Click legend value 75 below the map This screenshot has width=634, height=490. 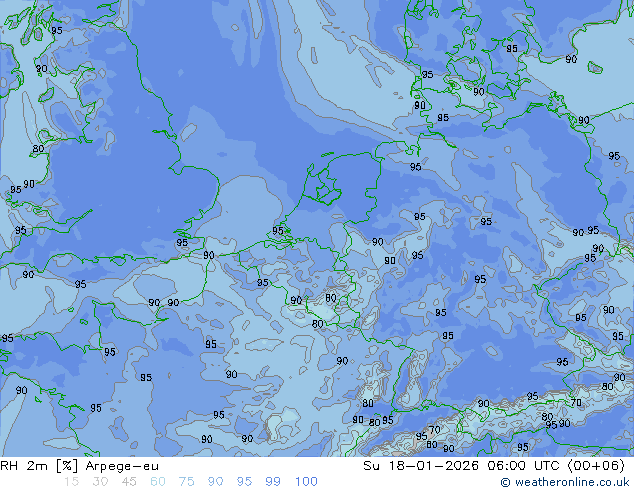pos(186,482)
